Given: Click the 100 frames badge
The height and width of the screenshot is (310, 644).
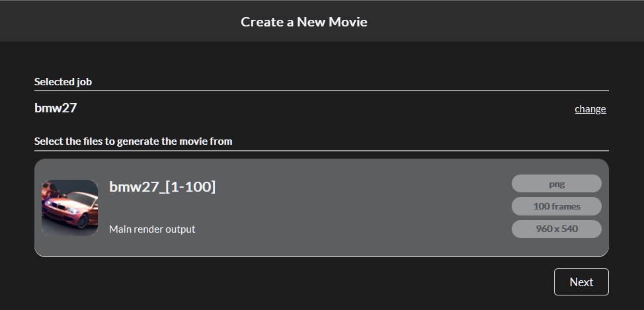Looking at the screenshot, I should coord(557,206).
